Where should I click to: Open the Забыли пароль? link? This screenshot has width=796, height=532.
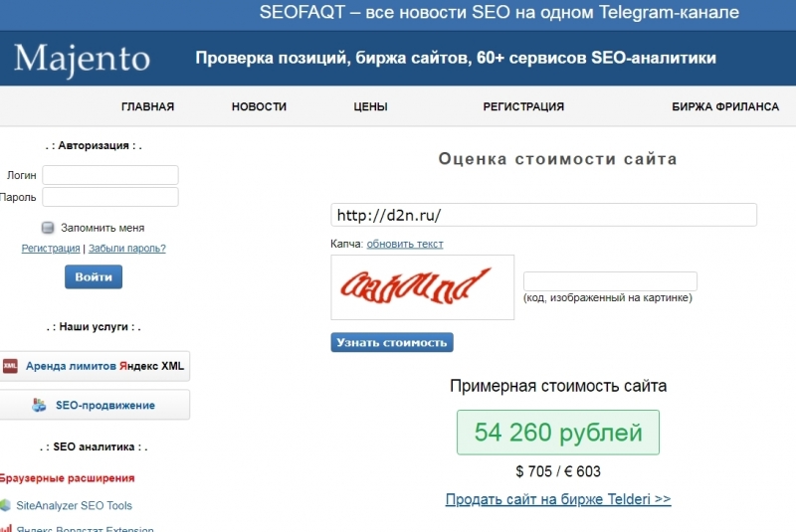127,249
